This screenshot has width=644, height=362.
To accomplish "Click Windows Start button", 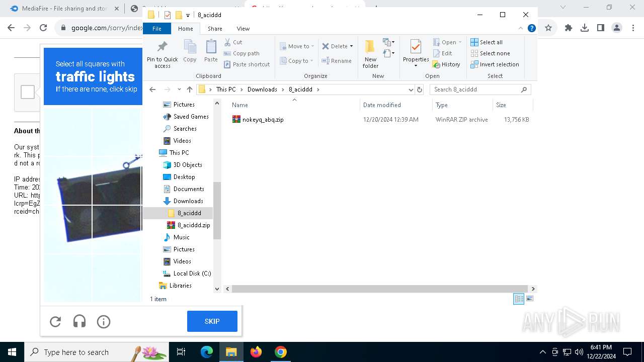I will tap(12, 352).
